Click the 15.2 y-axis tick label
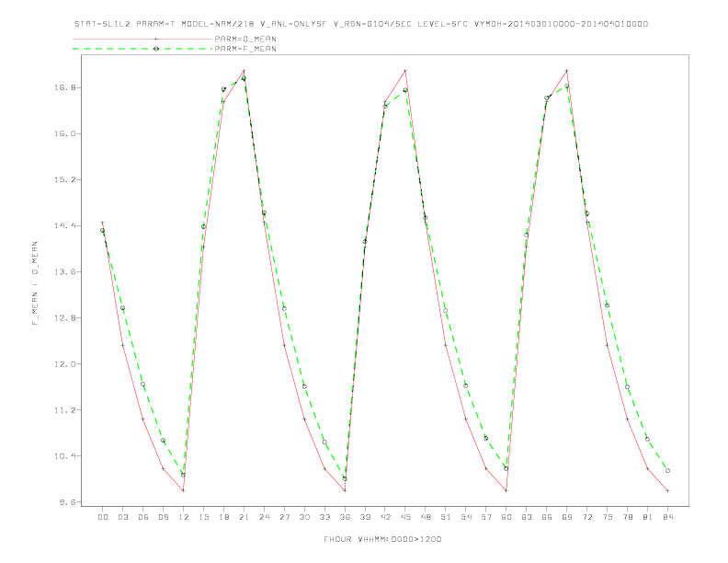The width and height of the screenshot is (728, 563). click(64, 179)
